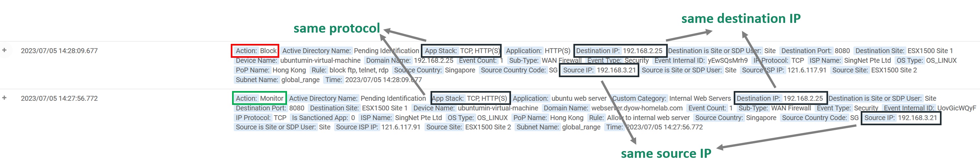This screenshot has height=163, width=980.
Task: Select the Is Sanctioned App: 0 field
Action: pyautogui.click(x=323, y=118)
